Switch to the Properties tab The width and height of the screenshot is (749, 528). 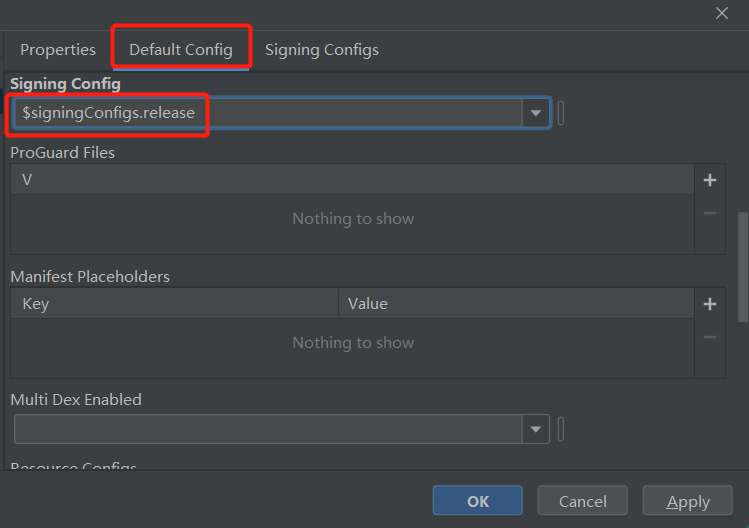[58, 50]
